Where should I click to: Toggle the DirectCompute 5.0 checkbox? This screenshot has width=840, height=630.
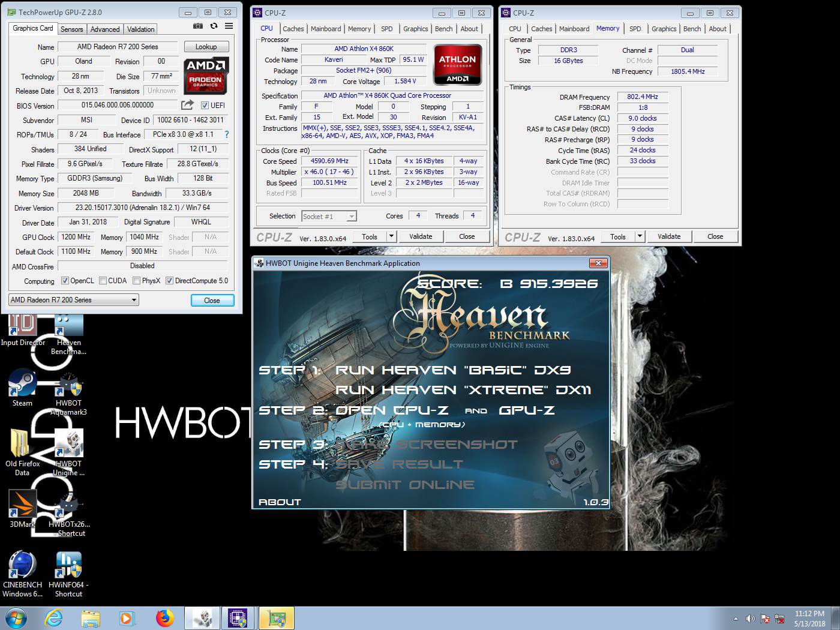[x=169, y=280]
